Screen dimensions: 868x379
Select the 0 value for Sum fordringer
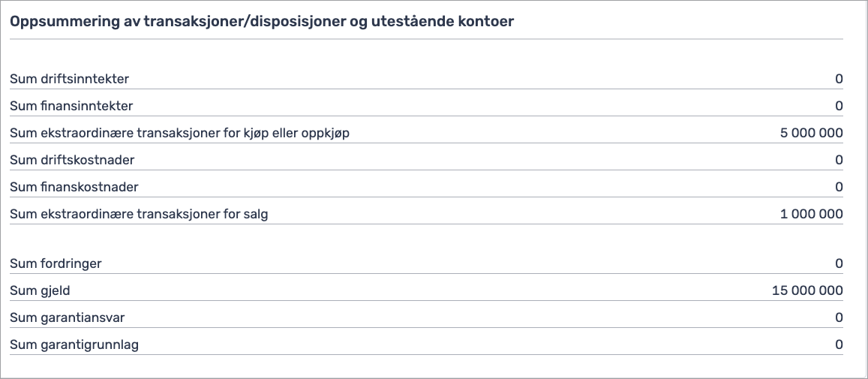[839, 263]
